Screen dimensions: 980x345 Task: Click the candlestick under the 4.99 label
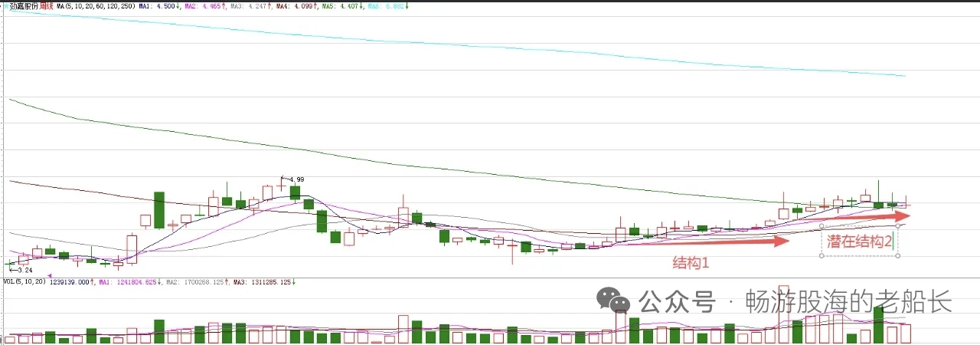(295, 192)
